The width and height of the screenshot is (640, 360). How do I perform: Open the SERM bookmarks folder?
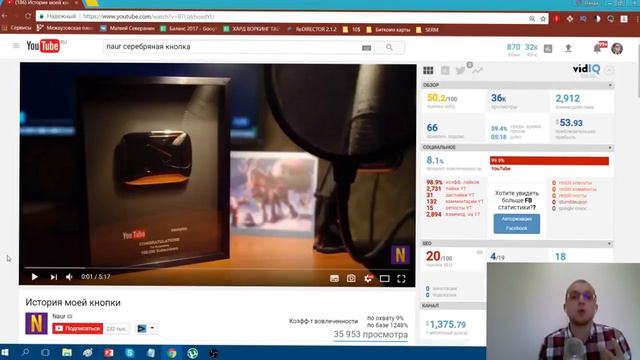tap(427, 29)
